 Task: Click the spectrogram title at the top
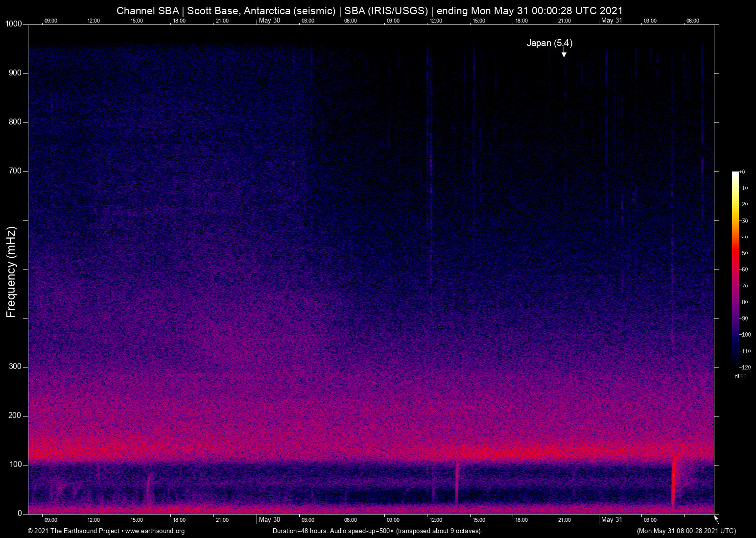coord(369,11)
